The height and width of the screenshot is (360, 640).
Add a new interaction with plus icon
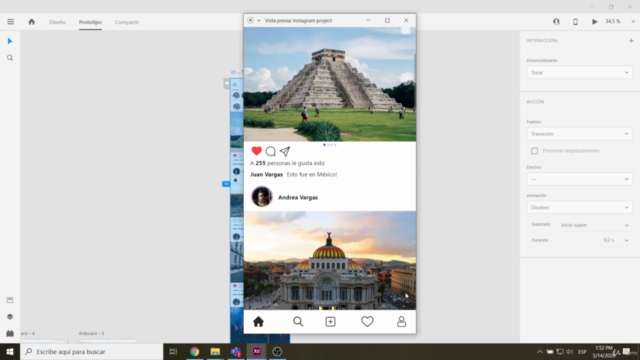click(631, 40)
